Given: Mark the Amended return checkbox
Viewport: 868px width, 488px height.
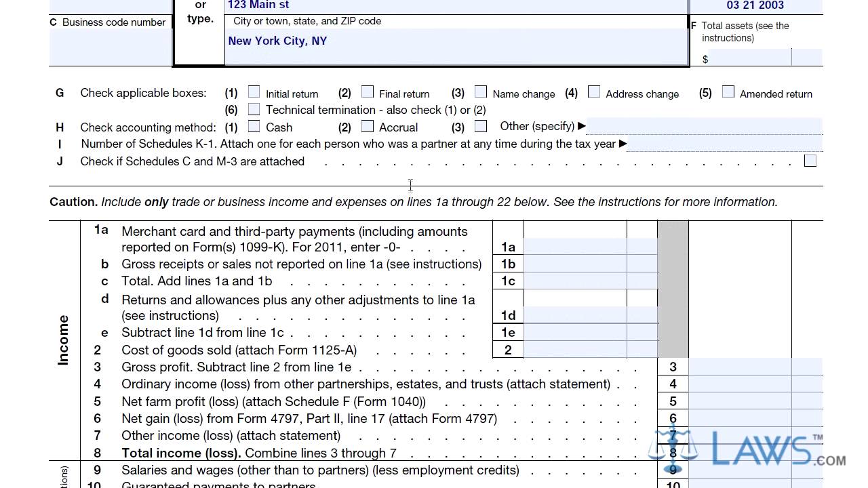Looking at the screenshot, I should click(728, 91).
